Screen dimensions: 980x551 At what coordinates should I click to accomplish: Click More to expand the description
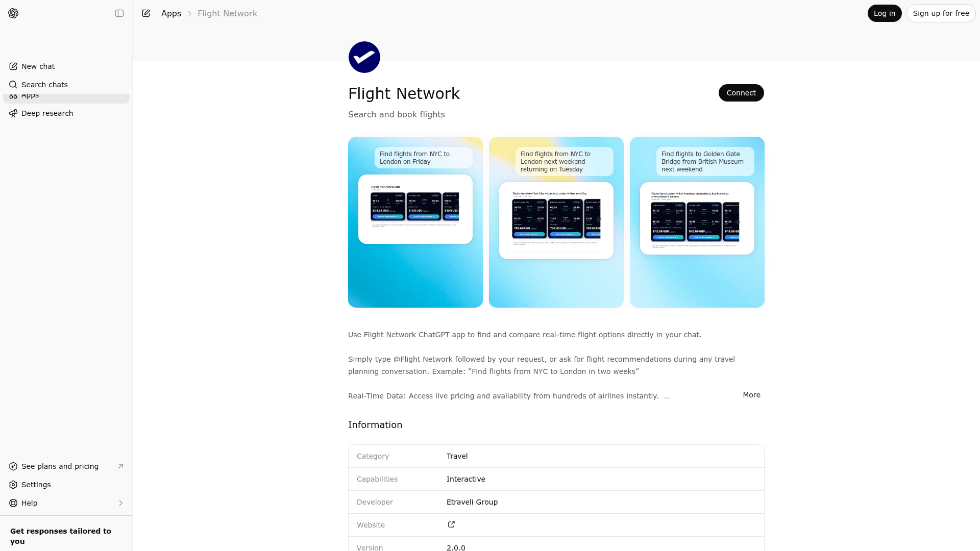(751, 395)
